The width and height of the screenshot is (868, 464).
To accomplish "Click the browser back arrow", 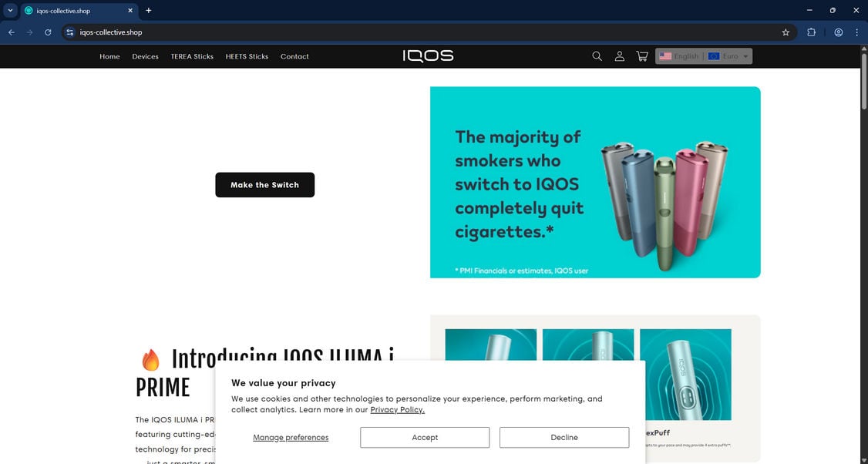I will point(12,32).
